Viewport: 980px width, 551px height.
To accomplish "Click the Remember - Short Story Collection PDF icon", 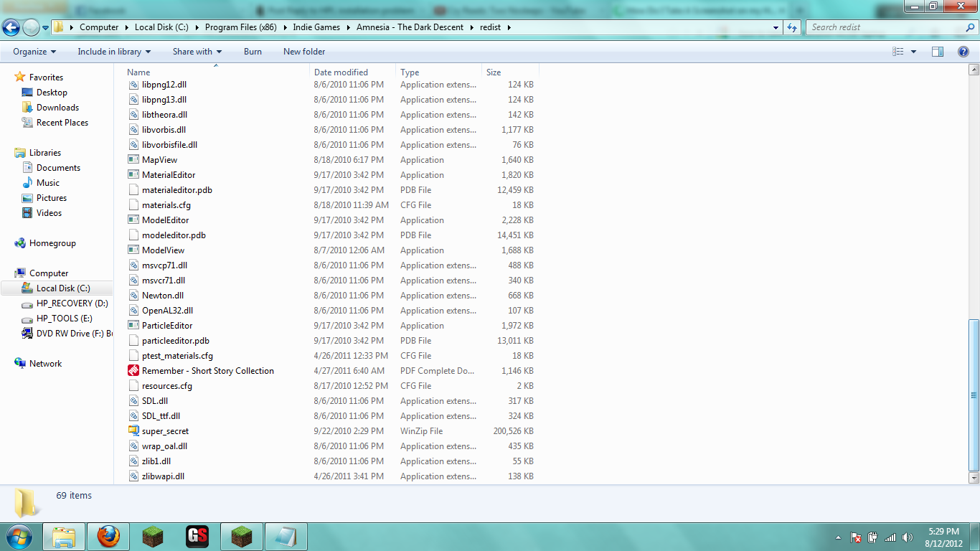I will 133,371.
